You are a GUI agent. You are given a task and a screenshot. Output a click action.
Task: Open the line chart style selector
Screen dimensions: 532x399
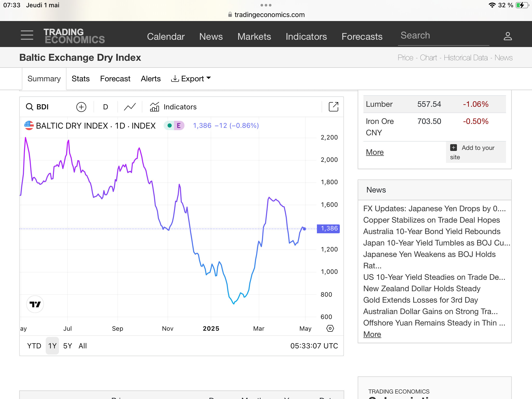[130, 107]
